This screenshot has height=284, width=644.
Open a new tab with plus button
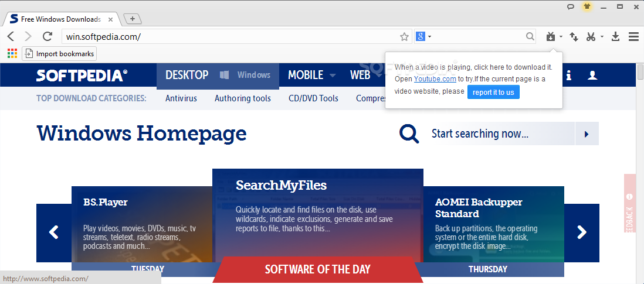click(132, 18)
